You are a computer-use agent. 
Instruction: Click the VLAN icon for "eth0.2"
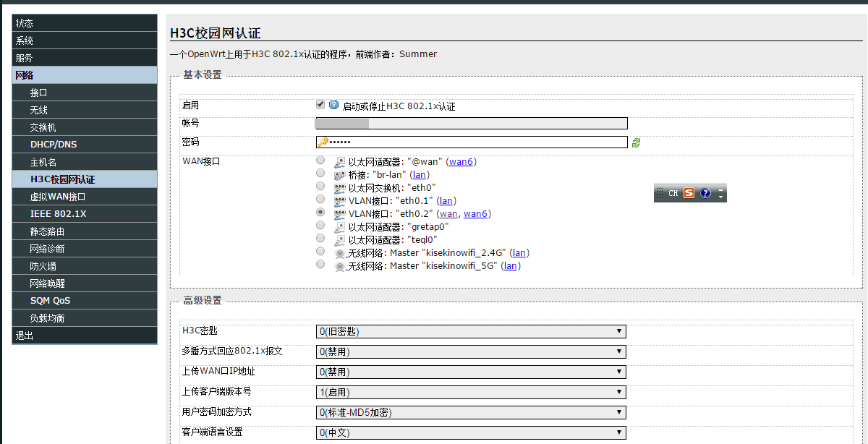(340, 214)
